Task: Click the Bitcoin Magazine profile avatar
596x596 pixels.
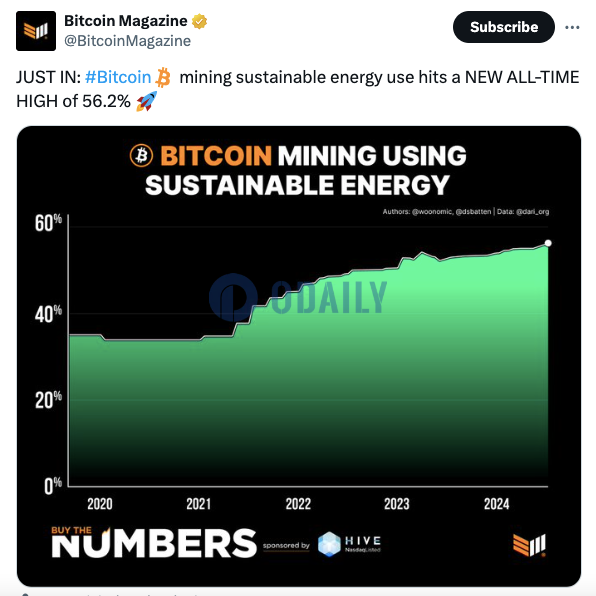Action: tap(36, 31)
